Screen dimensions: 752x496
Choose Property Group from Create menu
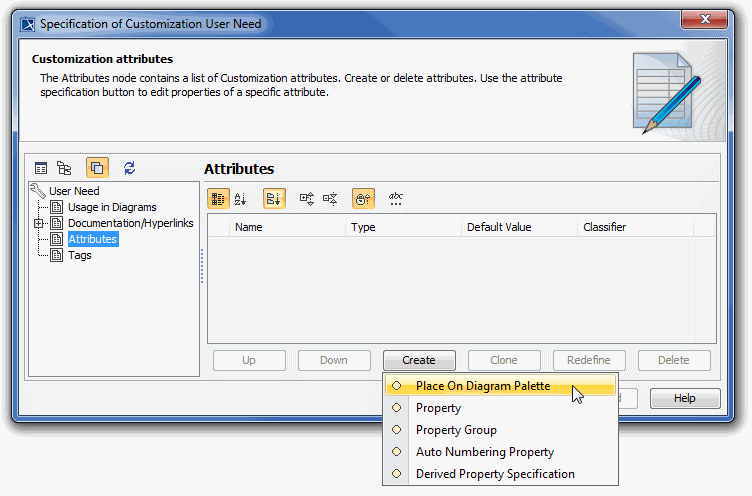[500, 430]
